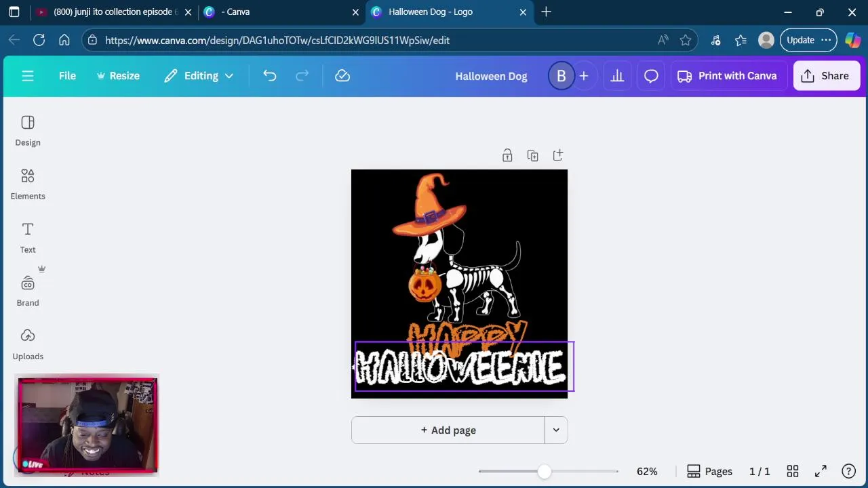The width and height of the screenshot is (868, 488).
Task: Duplicate the page icon above canvas
Action: pyautogui.click(x=532, y=156)
